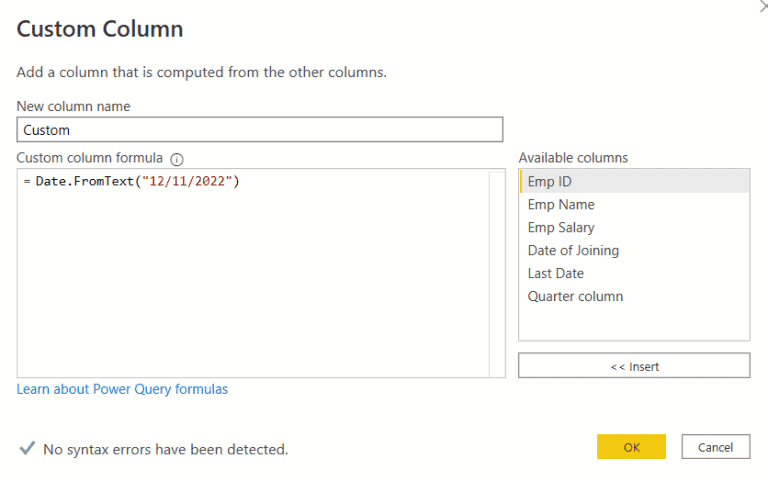The image size is (768, 481).
Task: Select the Quarter column entry
Action: [634, 296]
